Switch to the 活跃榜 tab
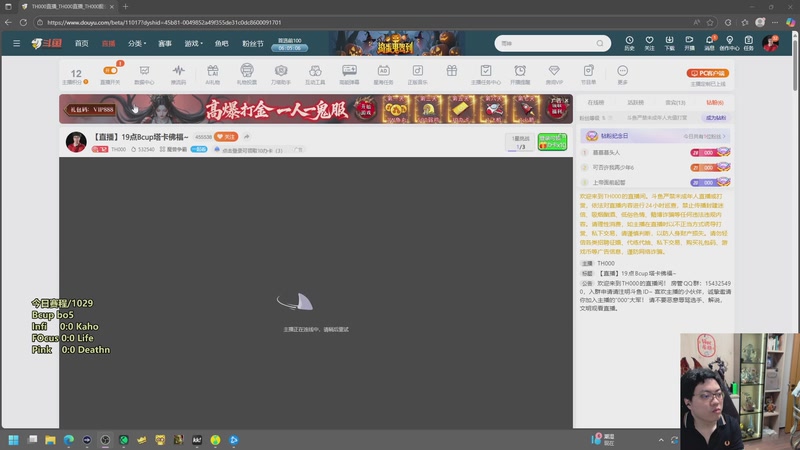Viewport: 800px width, 450px height. click(635, 103)
